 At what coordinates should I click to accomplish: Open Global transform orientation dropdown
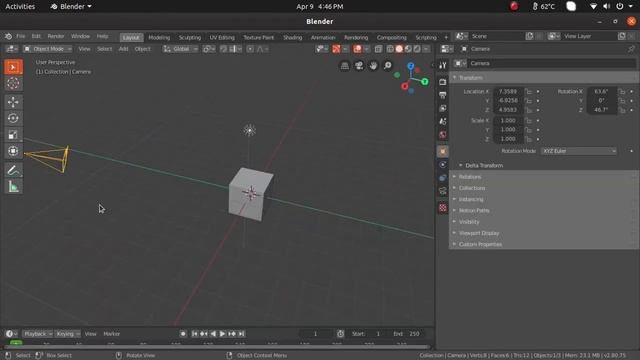pos(180,49)
